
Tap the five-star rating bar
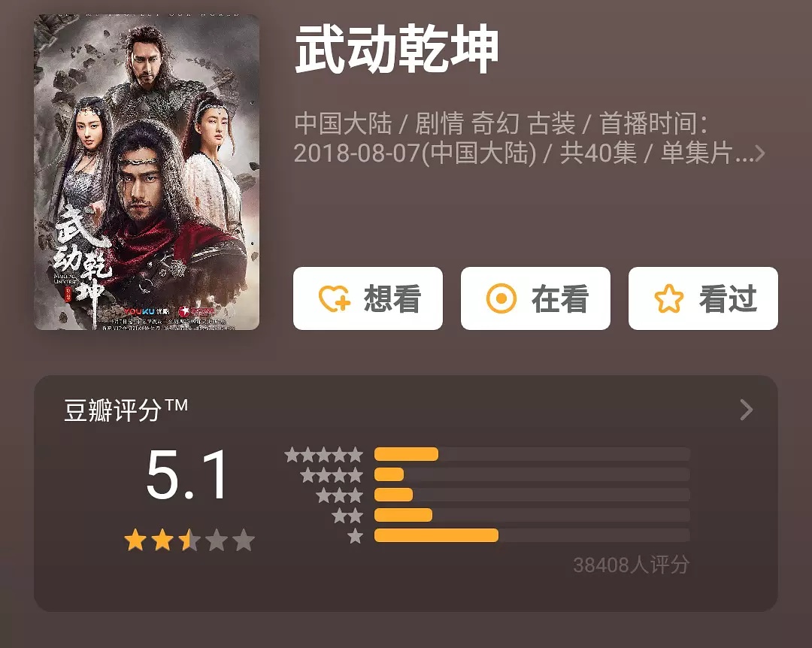[x=532, y=454]
